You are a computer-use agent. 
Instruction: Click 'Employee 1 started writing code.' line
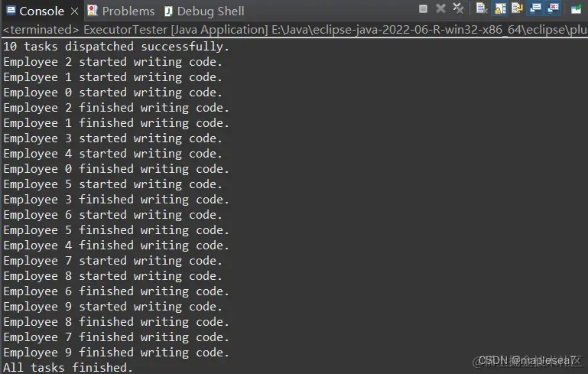tap(113, 77)
